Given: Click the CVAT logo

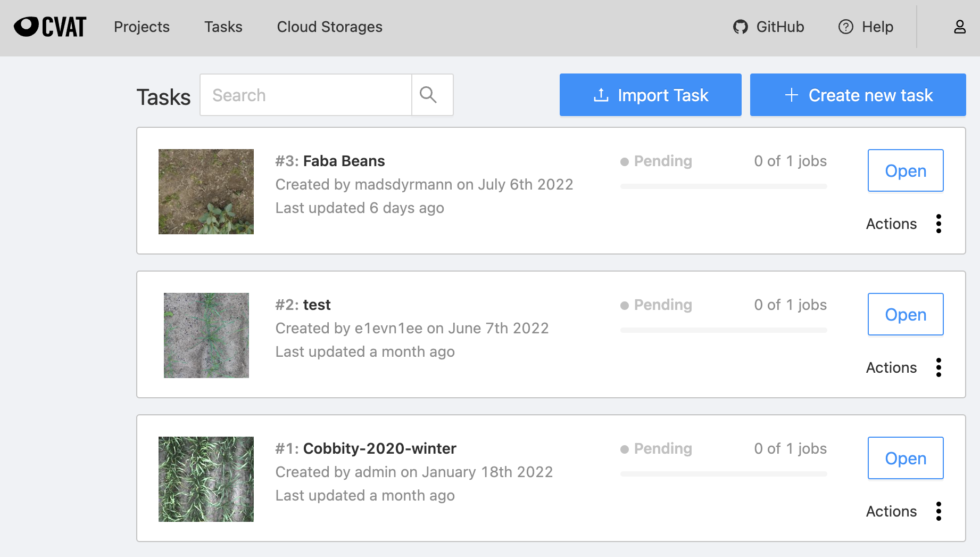Looking at the screenshot, I should pos(49,27).
